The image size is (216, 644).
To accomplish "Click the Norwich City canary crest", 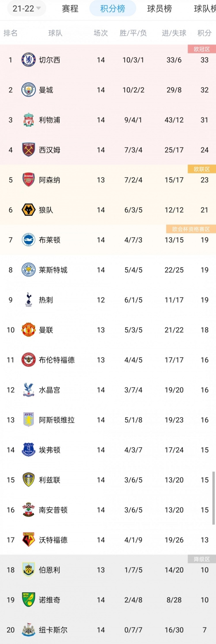I will 29,600.
